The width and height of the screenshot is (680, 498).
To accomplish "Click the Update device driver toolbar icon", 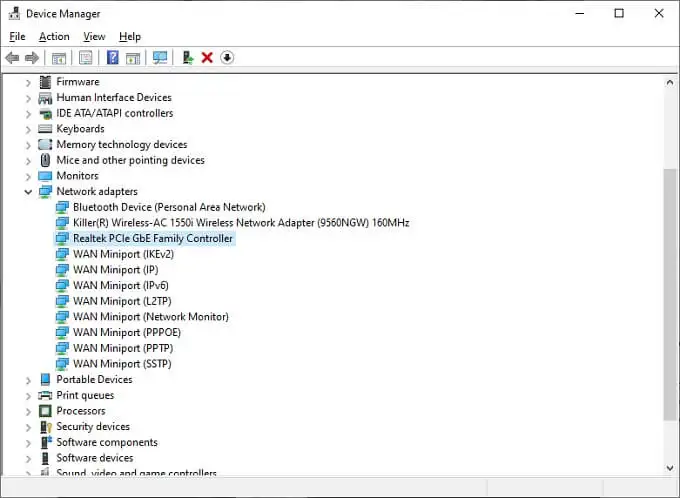I will 187,57.
